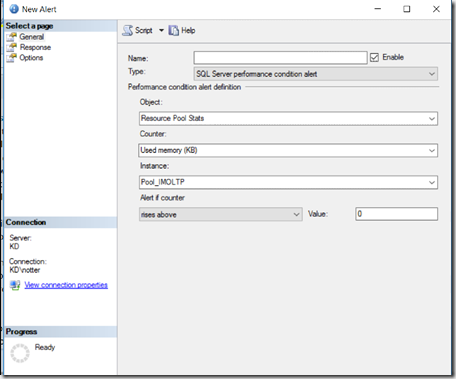Click the Name input field
The image size is (456, 379).
[x=280, y=58]
